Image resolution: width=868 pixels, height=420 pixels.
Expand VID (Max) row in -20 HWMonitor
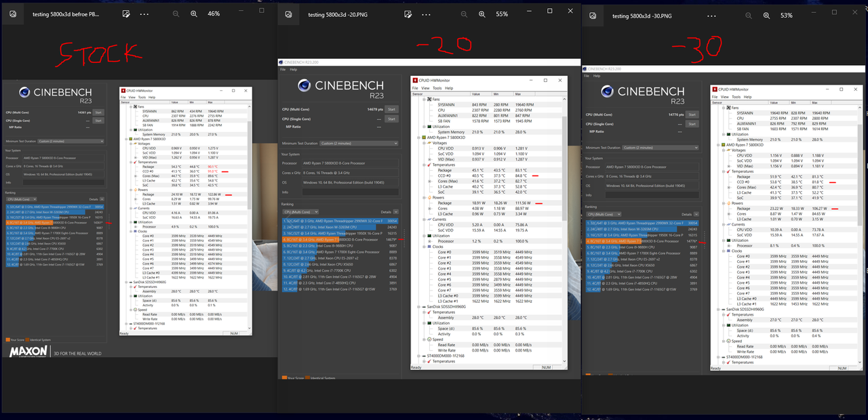tap(429, 159)
